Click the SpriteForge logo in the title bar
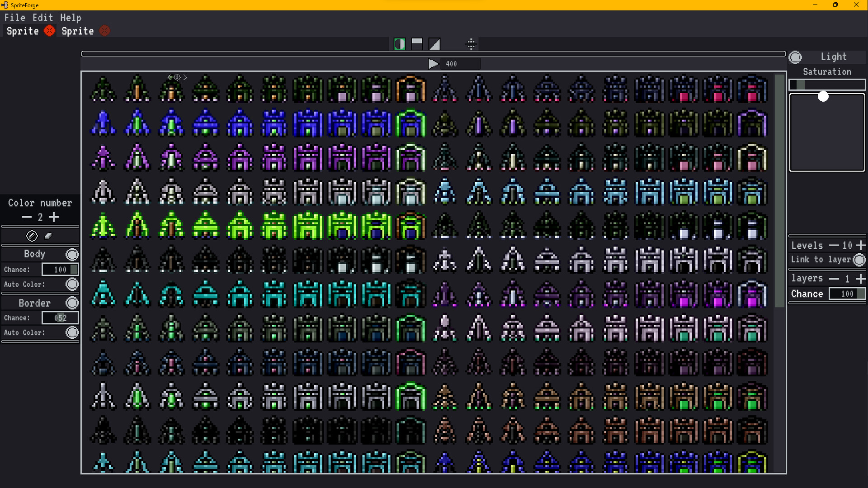The image size is (868, 488). coord(5,5)
